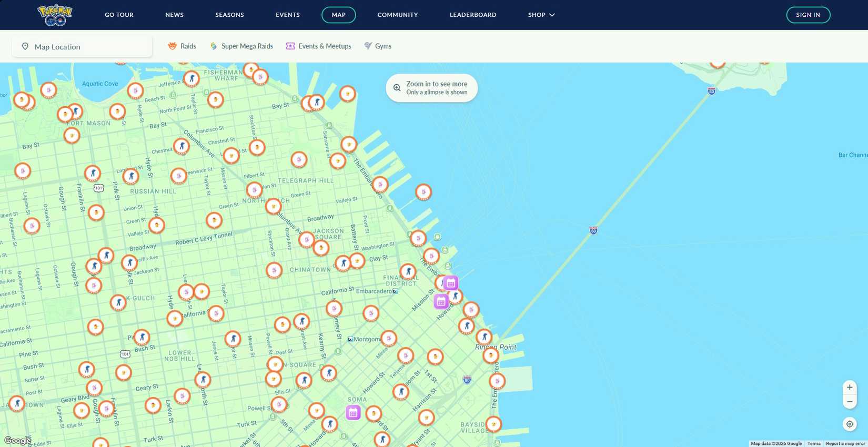Viewport: 868px width, 447px height.
Task: Go to the NEWS section
Action: coord(175,15)
